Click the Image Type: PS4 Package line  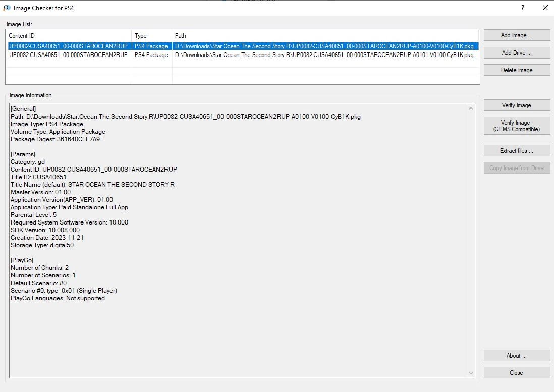(x=47, y=124)
